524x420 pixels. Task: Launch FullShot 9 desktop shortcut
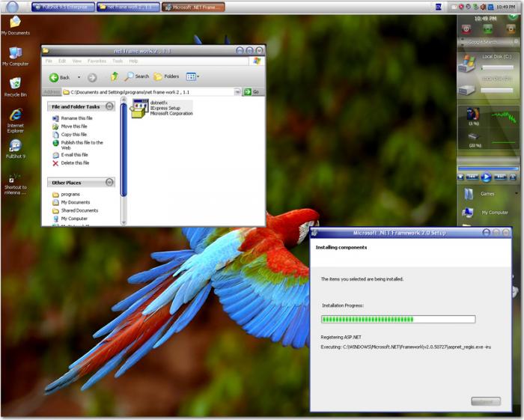click(x=16, y=149)
